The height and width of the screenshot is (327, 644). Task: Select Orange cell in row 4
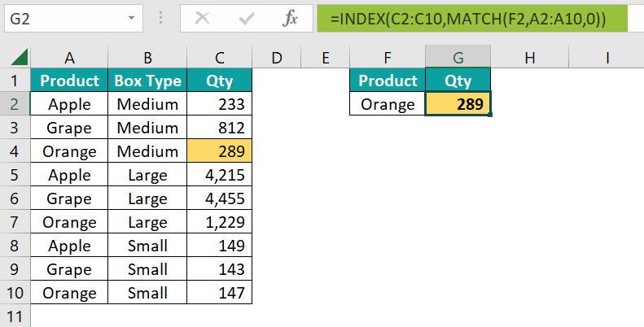69,151
